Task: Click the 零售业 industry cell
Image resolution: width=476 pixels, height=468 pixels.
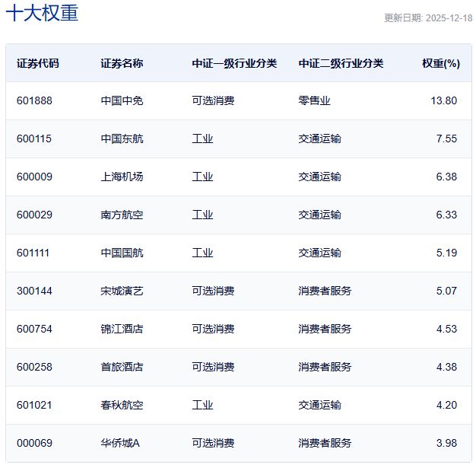Action: 314,100
